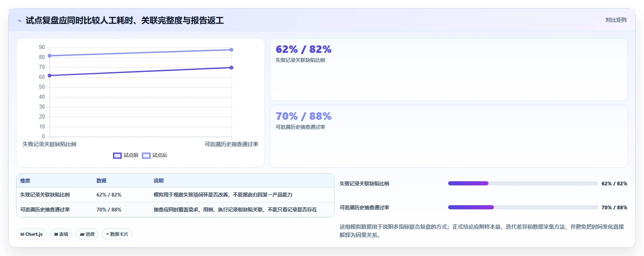644x256 pixels.
Task: Click the description starting 抽查应同时覆盖需求
Action: [x=235, y=210]
